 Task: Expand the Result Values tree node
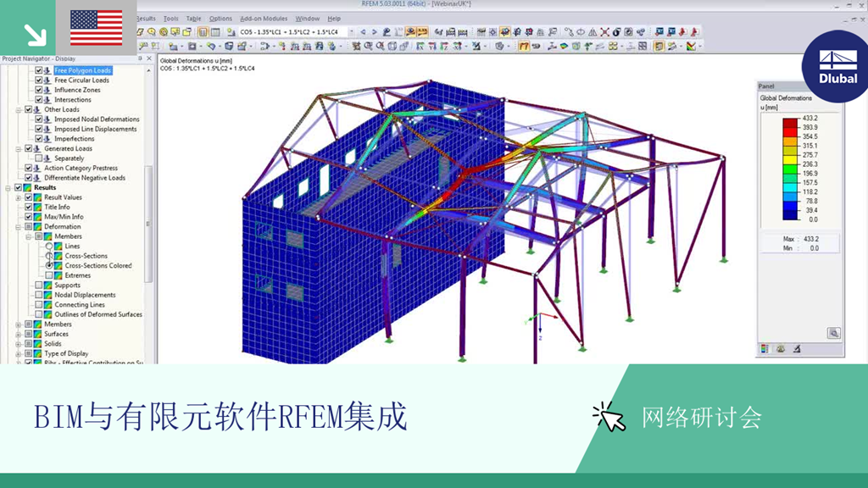coord(19,197)
